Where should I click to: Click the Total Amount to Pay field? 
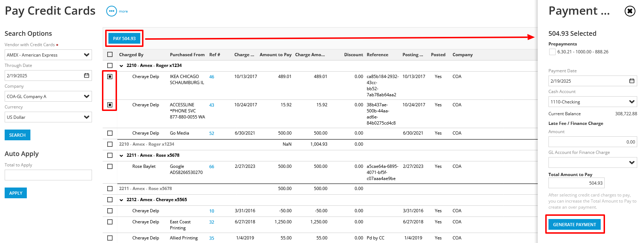click(x=576, y=183)
